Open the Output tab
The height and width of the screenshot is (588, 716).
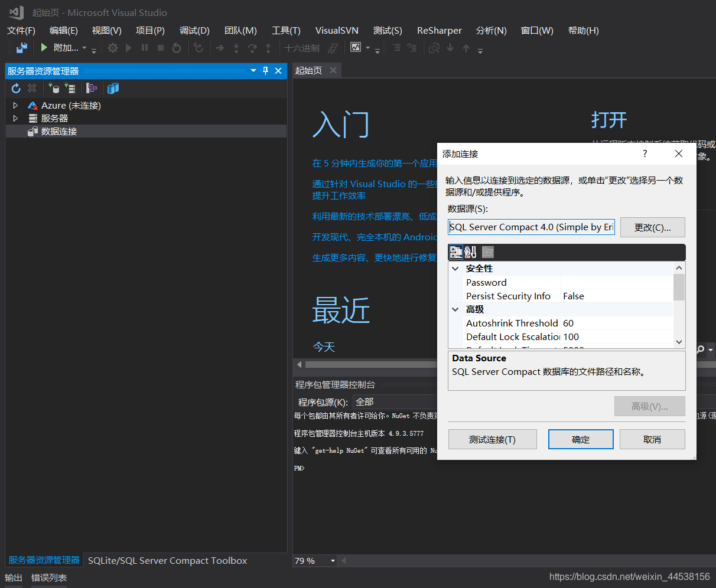pos(14,577)
